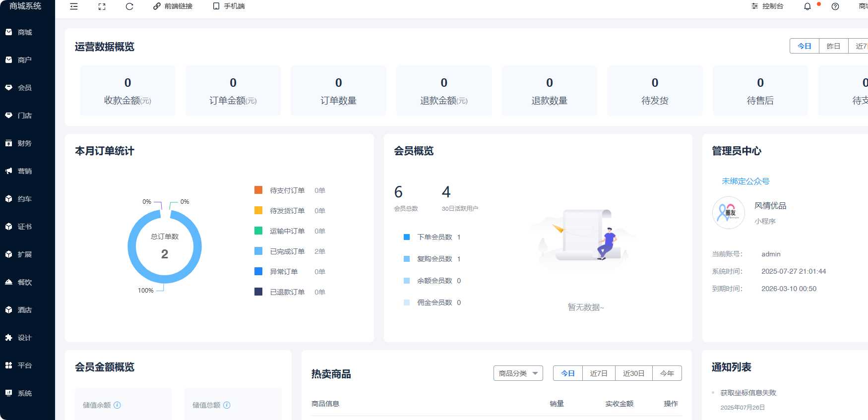
Task: Click the info icon beside 储值总额
Action: coord(227,405)
